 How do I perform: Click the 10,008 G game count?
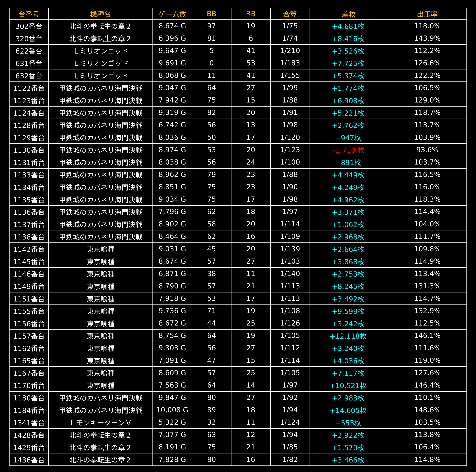(172, 410)
